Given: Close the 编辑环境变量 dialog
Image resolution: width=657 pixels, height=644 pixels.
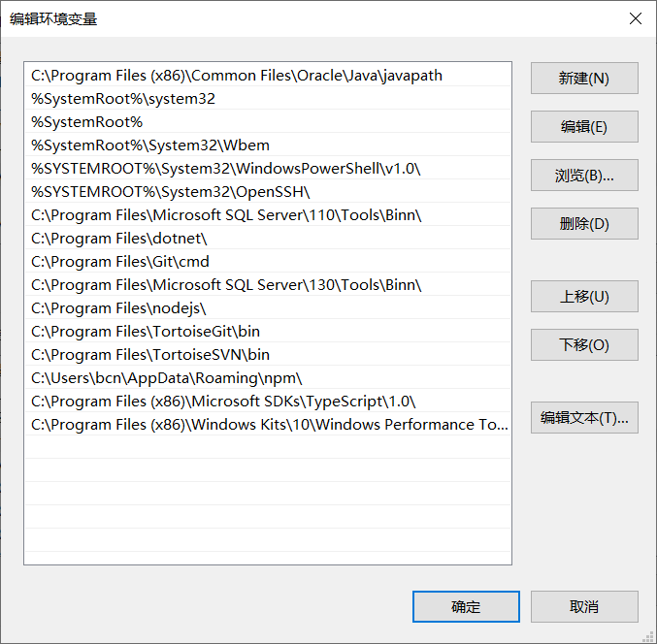Looking at the screenshot, I should pos(636,18).
